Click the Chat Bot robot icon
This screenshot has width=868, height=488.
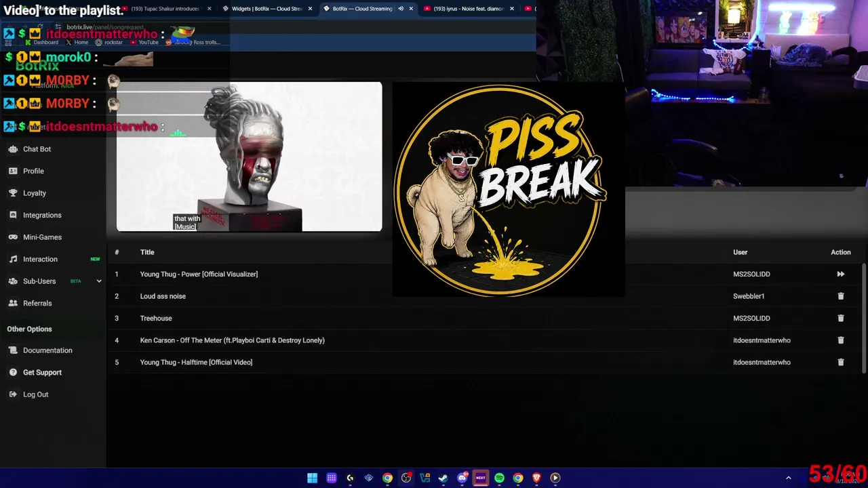tap(13, 149)
